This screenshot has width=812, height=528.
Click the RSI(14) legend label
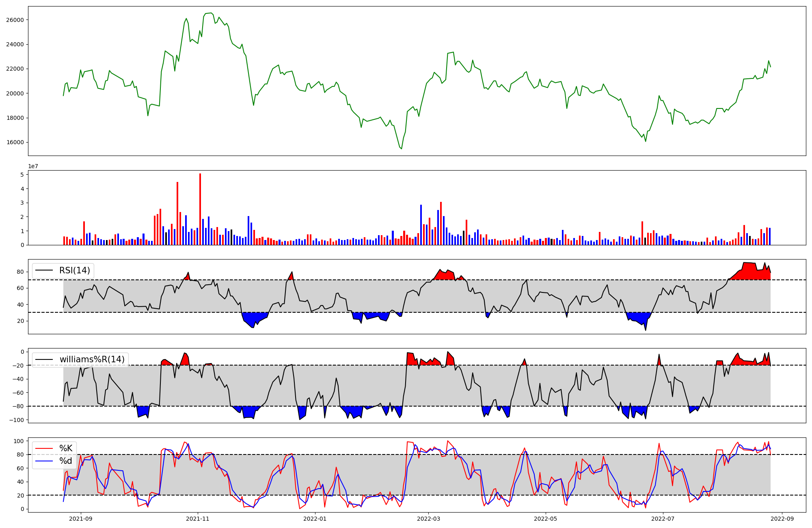pyautogui.click(x=75, y=270)
